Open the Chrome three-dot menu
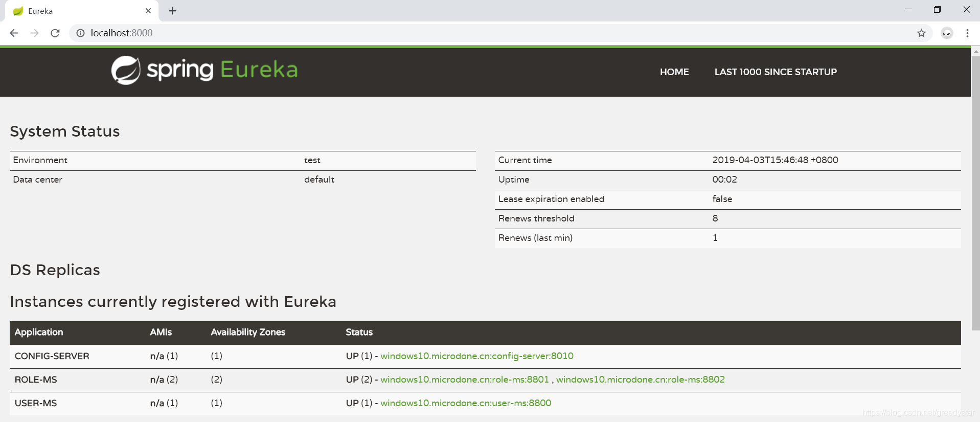 click(967, 33)
